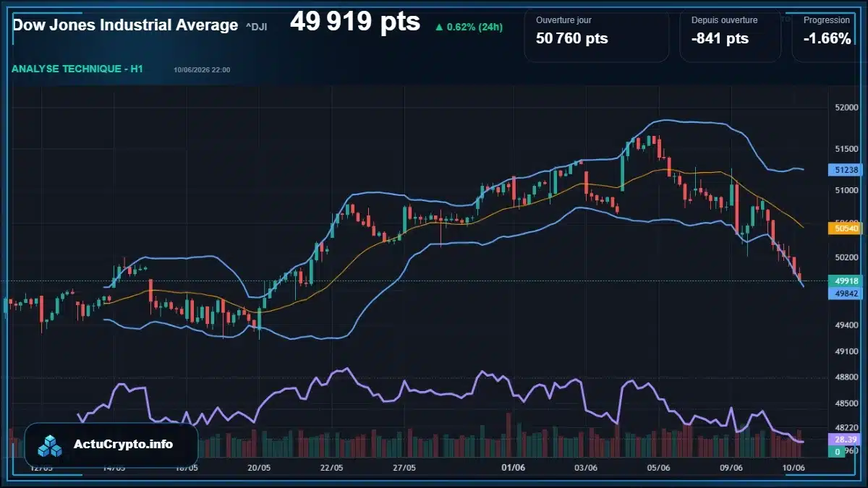
Task: Click the 48800 price axis label
Action: [846, 377]
